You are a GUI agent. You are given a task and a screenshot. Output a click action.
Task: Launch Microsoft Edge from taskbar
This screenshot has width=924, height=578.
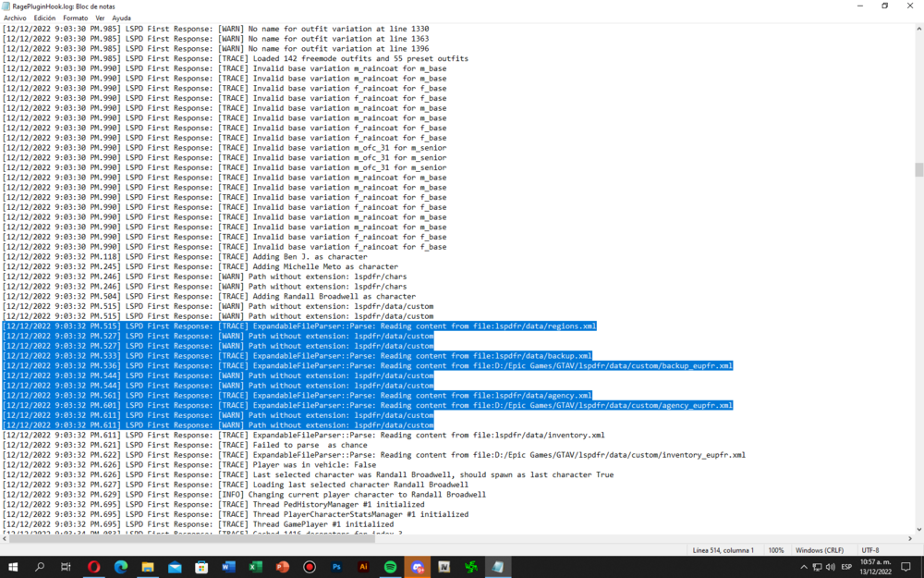(x=121, y=568)
